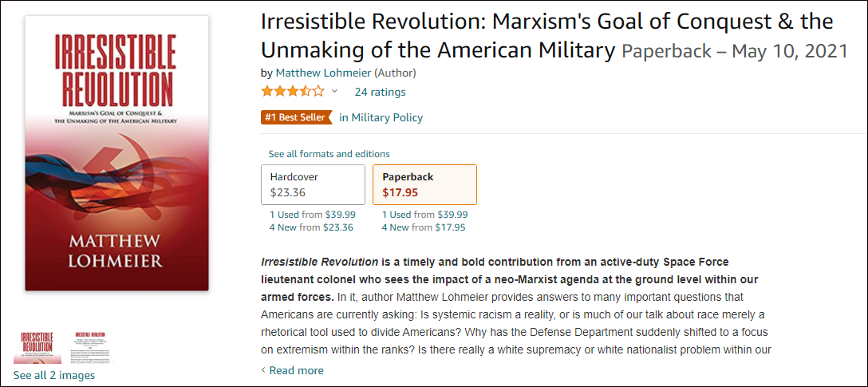The image size is (868, 387).
Task: Click the book title heading
Action: pyautogui.click(x=546, y=35)
